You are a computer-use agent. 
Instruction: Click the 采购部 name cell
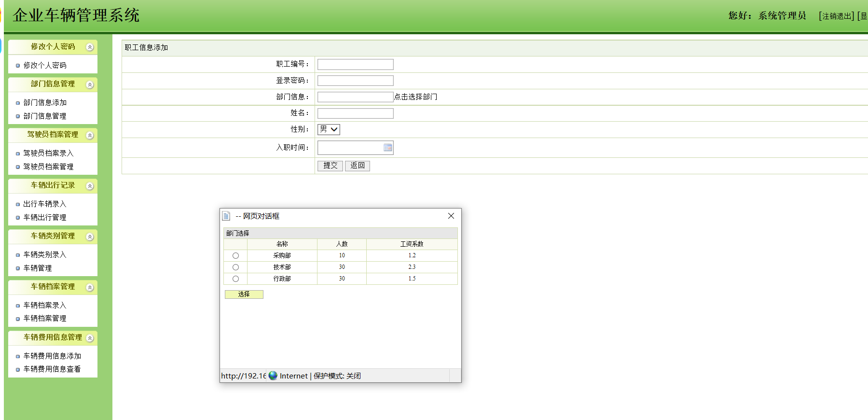(282, 255)
